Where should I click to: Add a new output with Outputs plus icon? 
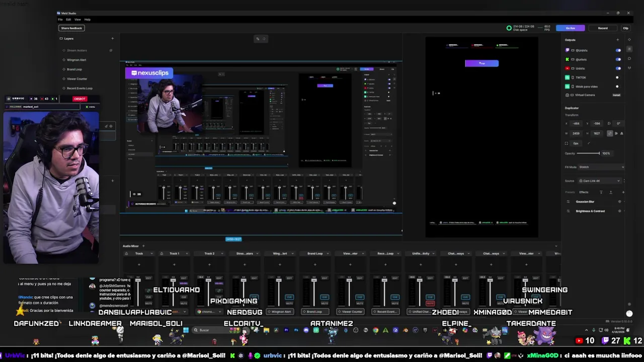pyautogui.click(x=618, y=40)
